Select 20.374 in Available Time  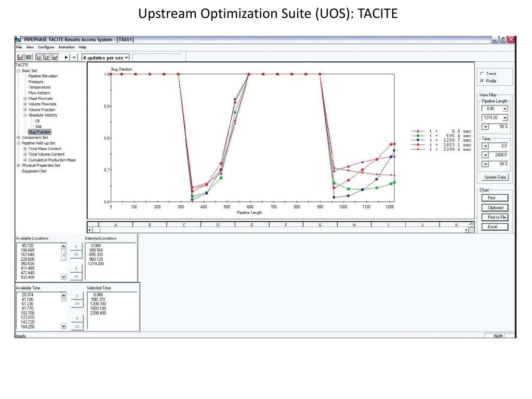[28, 295]
